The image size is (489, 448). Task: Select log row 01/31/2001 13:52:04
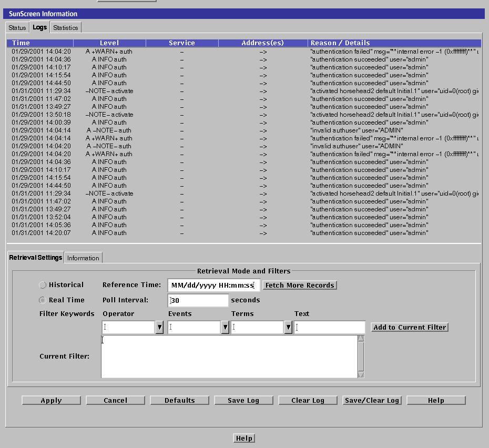pos(244,217)
